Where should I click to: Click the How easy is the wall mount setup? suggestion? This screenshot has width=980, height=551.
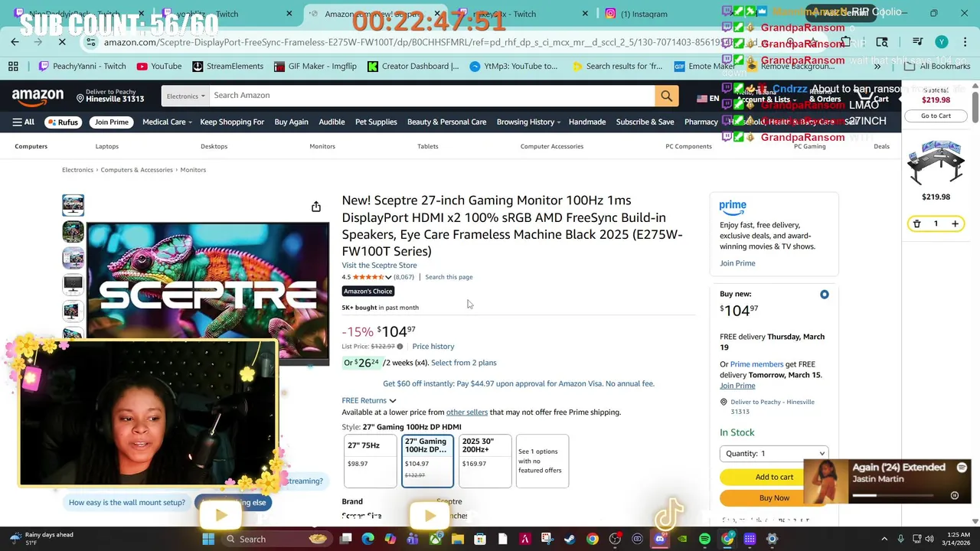tap(127, 503)
